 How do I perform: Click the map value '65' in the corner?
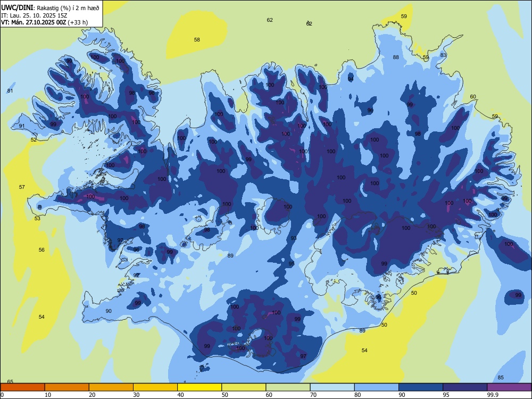pyautogui.click(x=10, y=381)
